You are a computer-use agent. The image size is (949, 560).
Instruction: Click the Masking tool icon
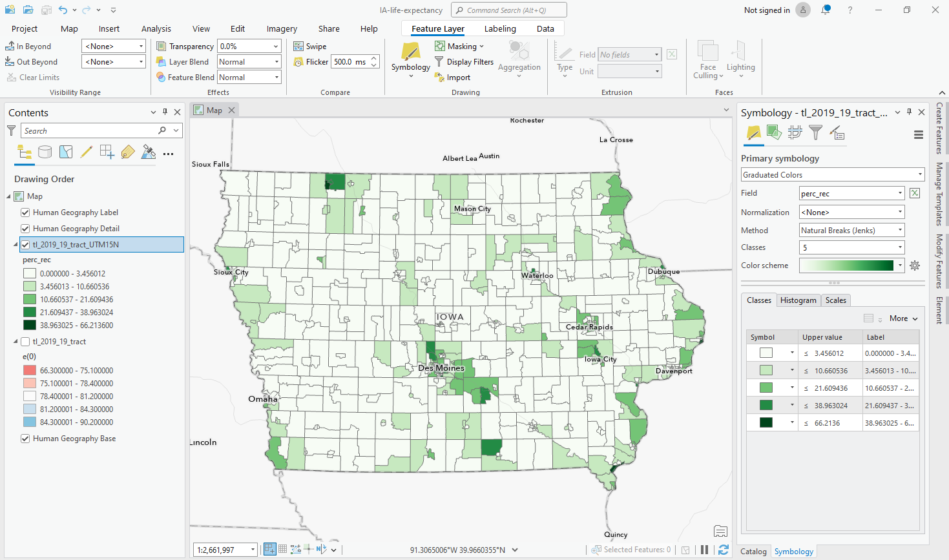pyautogui.click(x=440, y=46)
